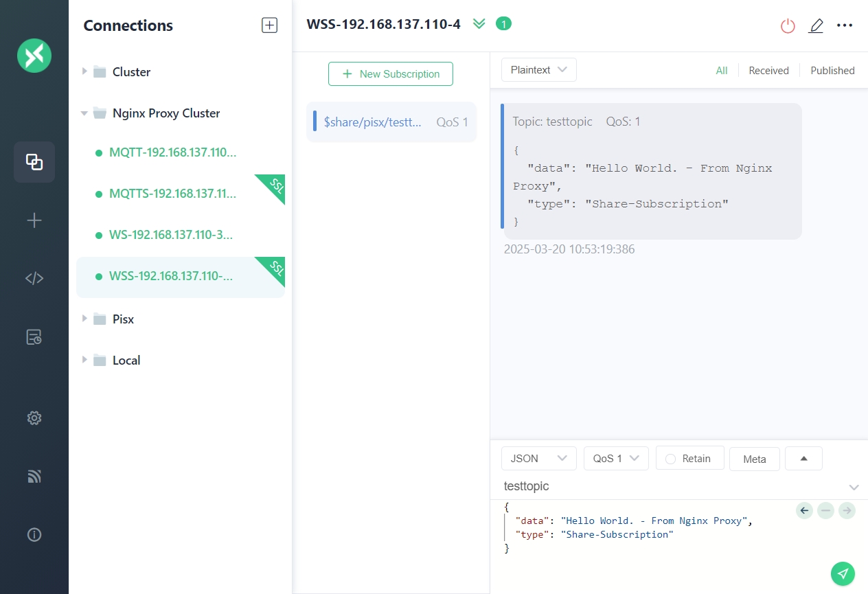Switch to the Received messages filter
Viewport: 868px width, 594px height.
pos(768,71)
